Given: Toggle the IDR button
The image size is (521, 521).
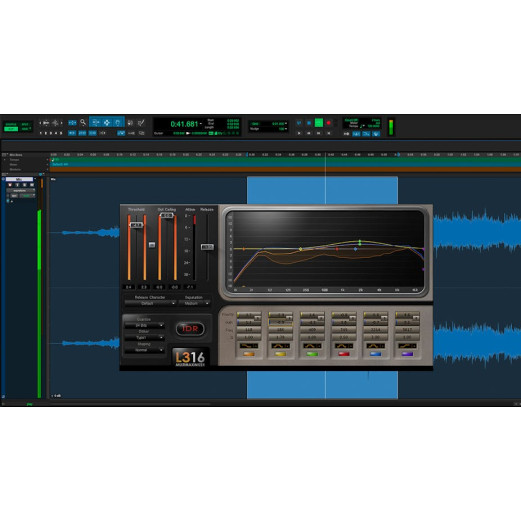Looking at the screenshot, I should click(x=190, y=329).
